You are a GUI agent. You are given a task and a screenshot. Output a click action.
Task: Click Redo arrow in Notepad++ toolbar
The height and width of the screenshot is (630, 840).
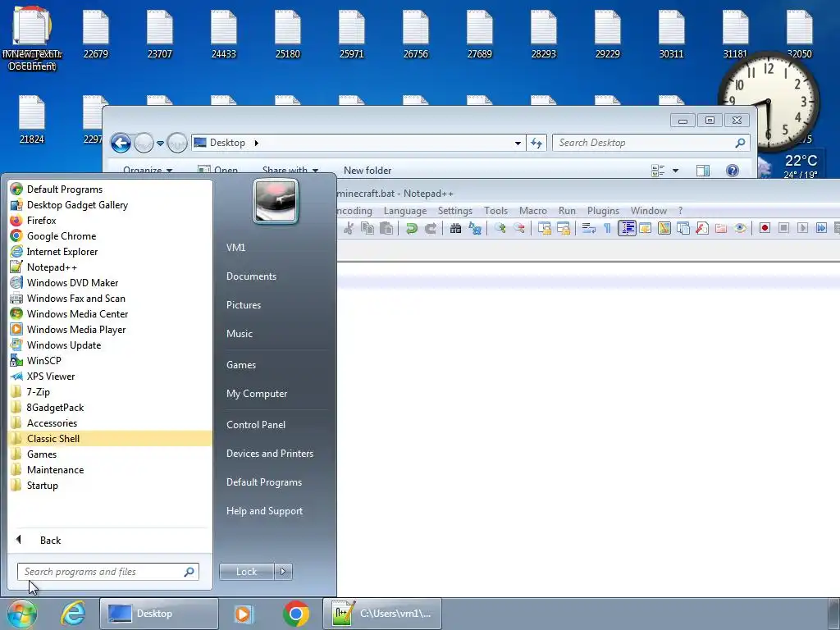coord(430,228)
